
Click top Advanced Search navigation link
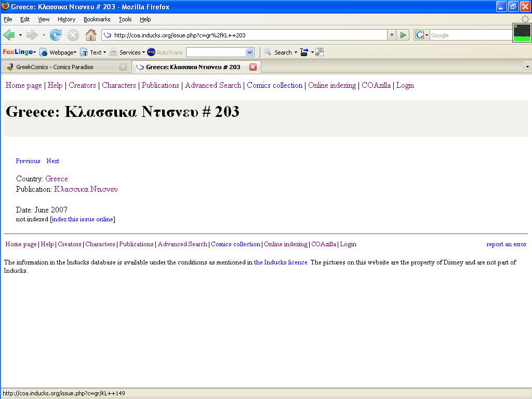click(x=213, y=85)
